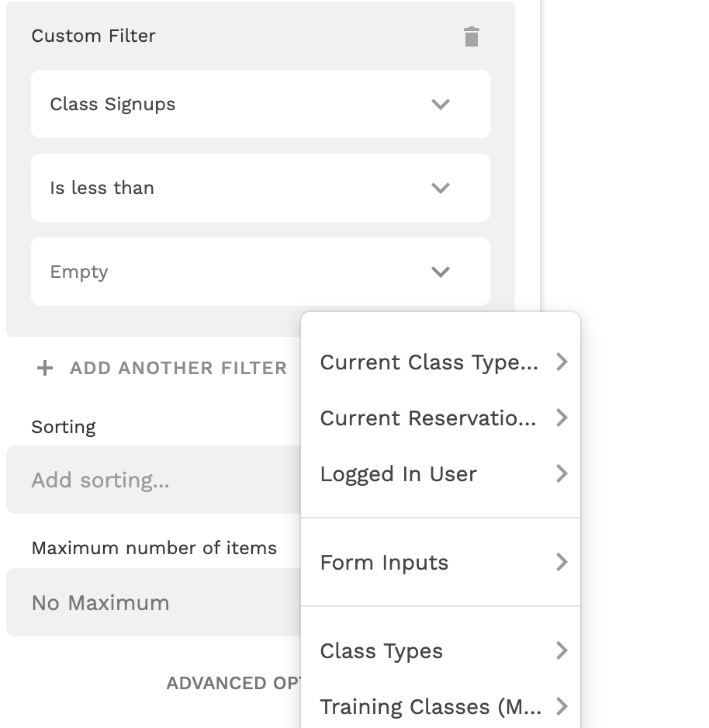Expand the Class Types submenu arrow
The height and width of the screenshot is (728, 709).
(562, 651)
